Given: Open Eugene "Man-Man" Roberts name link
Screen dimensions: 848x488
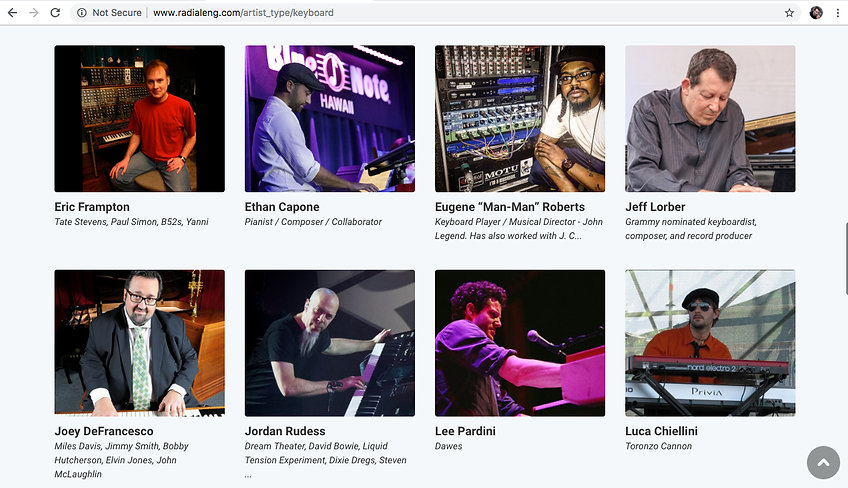Looking at the screenshot, I should 509,207.
